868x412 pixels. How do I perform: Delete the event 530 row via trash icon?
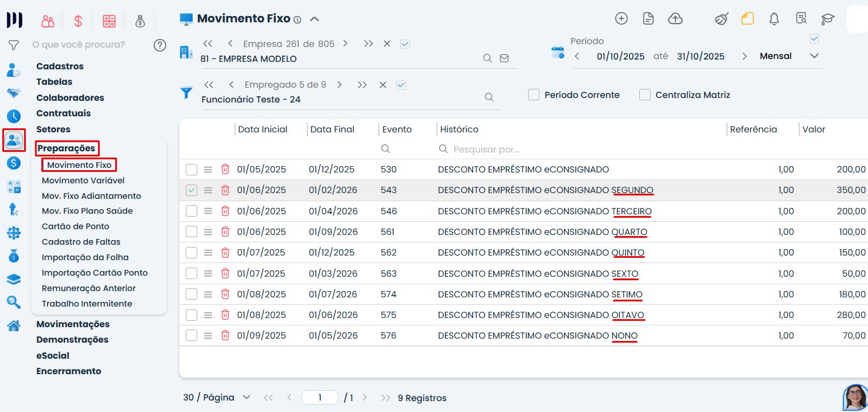point(225,170)
